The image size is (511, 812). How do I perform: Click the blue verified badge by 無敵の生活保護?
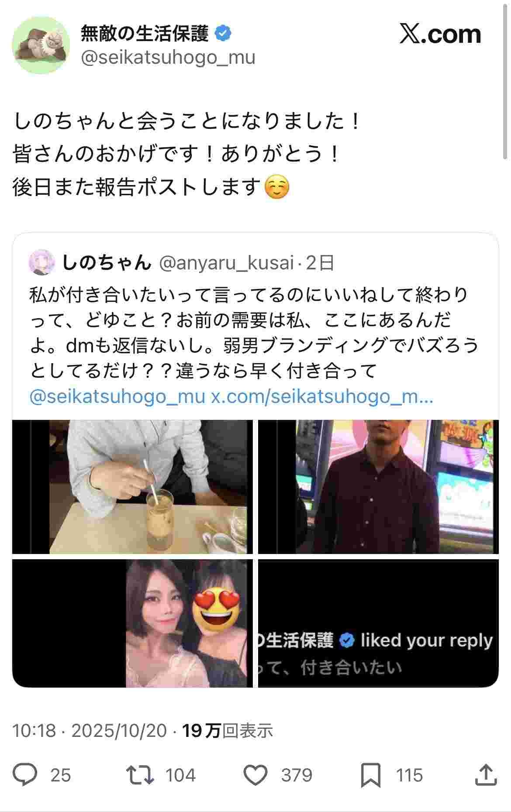pyautogui.click(x=223, y=33)
